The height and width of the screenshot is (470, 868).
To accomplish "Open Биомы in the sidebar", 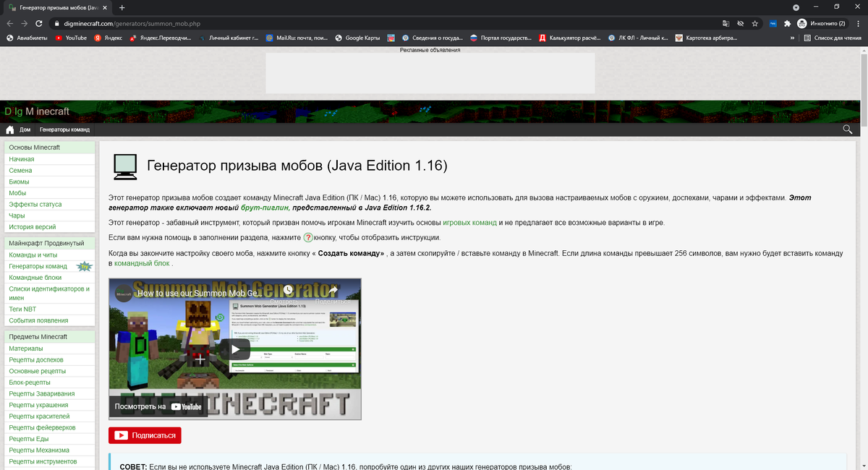I will [19, 181].
